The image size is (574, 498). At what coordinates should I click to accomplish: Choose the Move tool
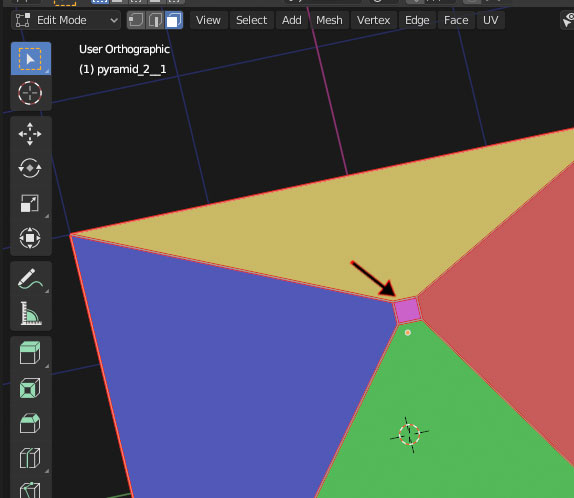click(x=31, y=134)
